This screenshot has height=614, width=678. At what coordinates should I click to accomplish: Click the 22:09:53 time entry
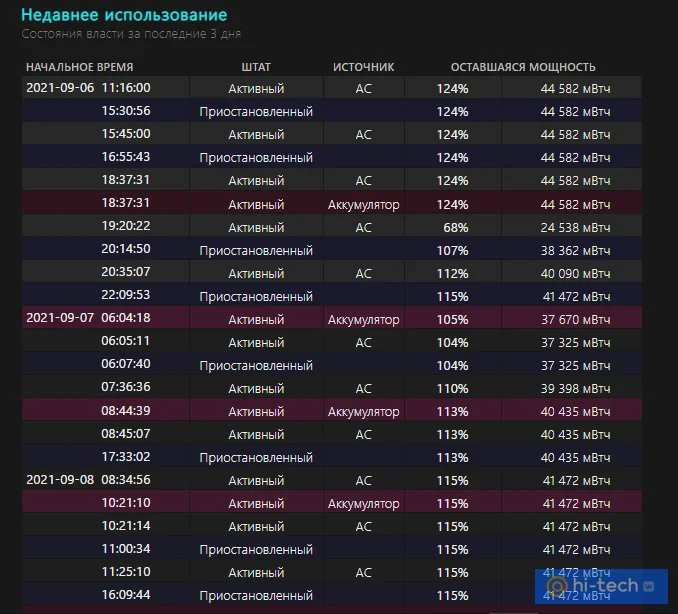(126, 296)
